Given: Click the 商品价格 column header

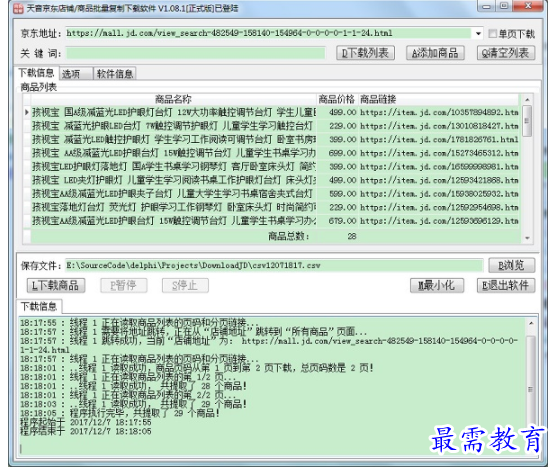Looking at the screenshot, I should coord(337,99).
